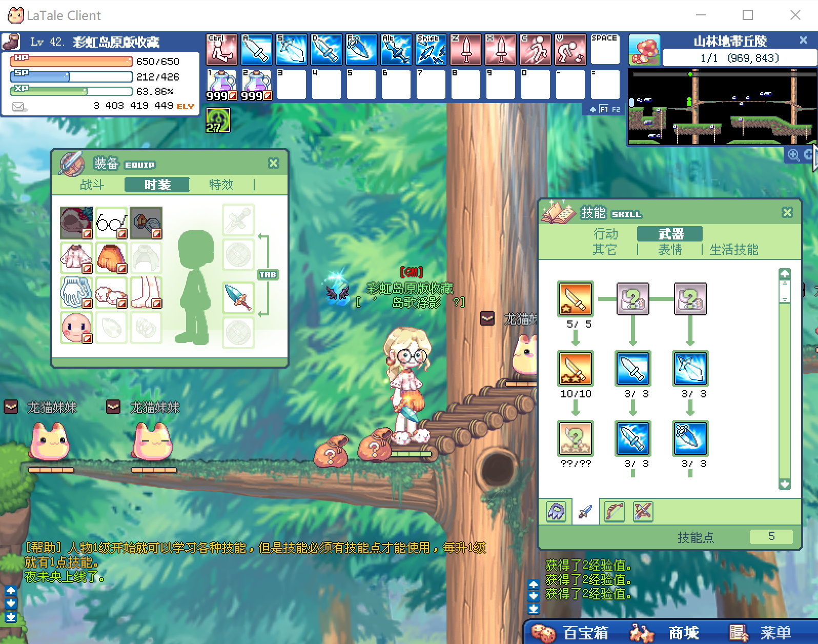The height and width of the screenshot is (644, 818).
Task: Switch to the 战斗 equipment tab
Action: (x=92, y=185)
